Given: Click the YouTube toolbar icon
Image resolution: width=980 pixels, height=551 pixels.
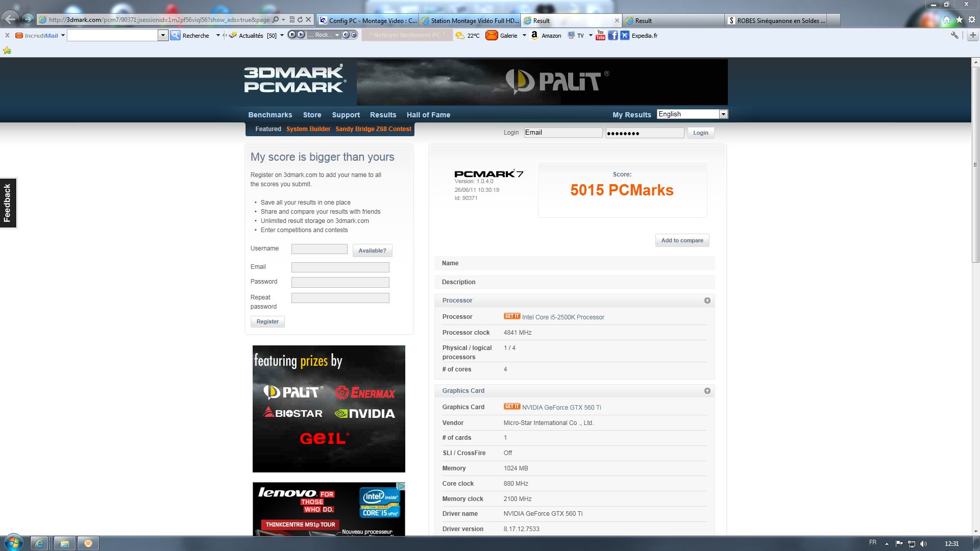Looking at the screenshot, I should [x=600, y=35].
